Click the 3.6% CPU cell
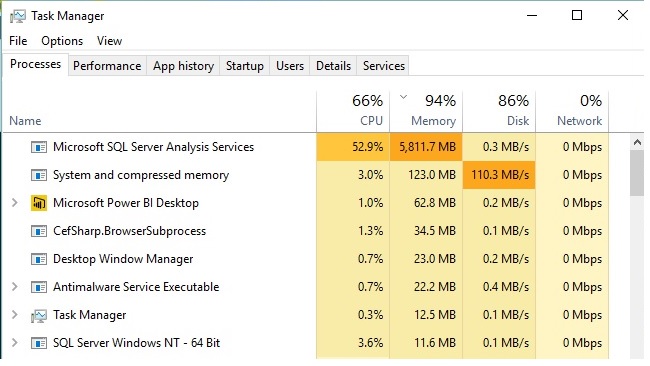 (353, 343)
